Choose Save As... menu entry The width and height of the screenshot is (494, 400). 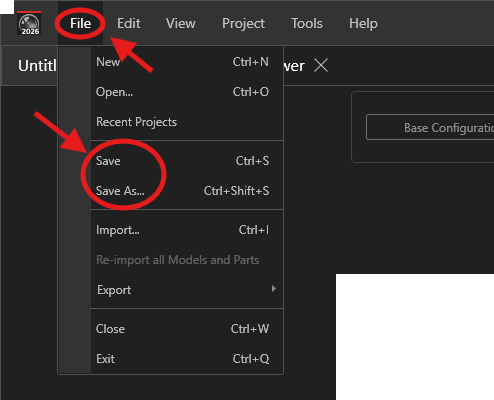click(187, 191)
